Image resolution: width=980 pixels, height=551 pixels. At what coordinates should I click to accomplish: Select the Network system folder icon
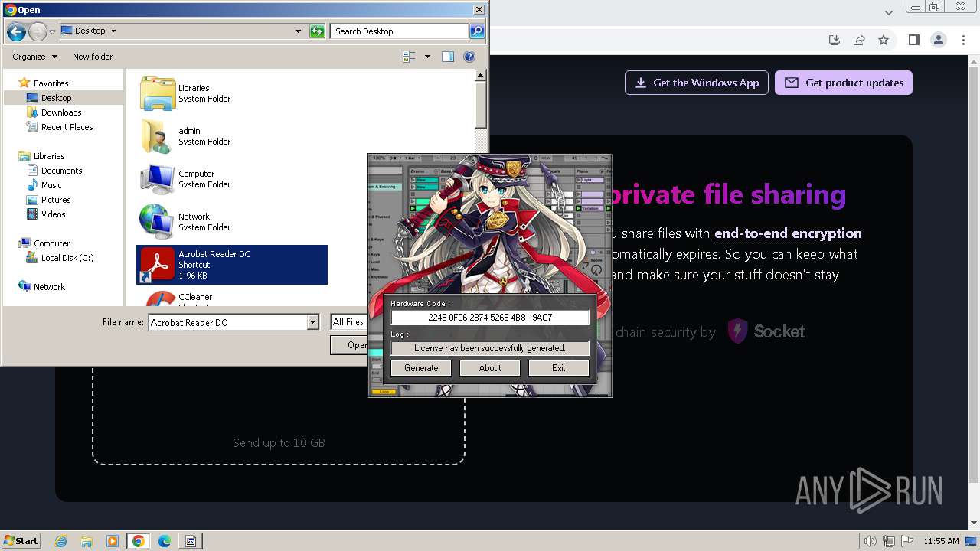[158, 222]
